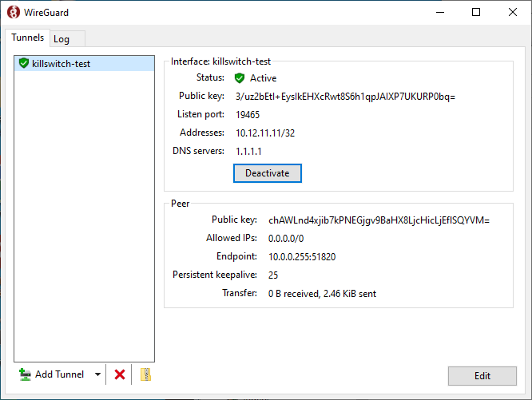The width and height of the screenshot is (532, 400).
Task: Click the Add Tunnel network icon
Action: pos(26,374)
